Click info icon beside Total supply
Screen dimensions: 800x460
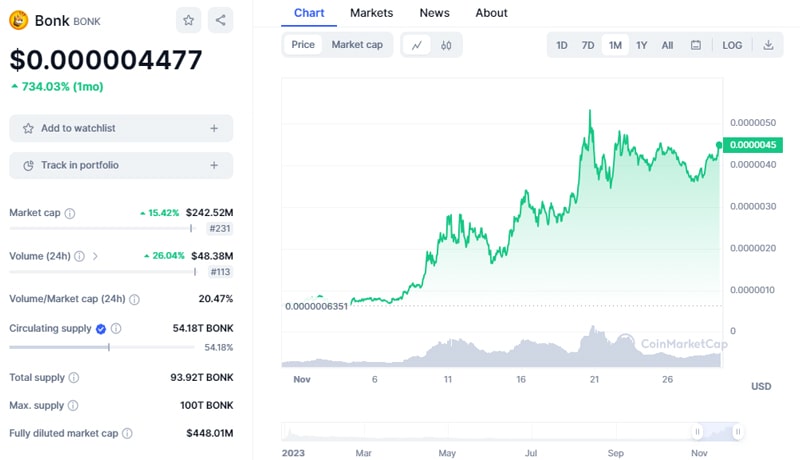(x=73, y=378)
